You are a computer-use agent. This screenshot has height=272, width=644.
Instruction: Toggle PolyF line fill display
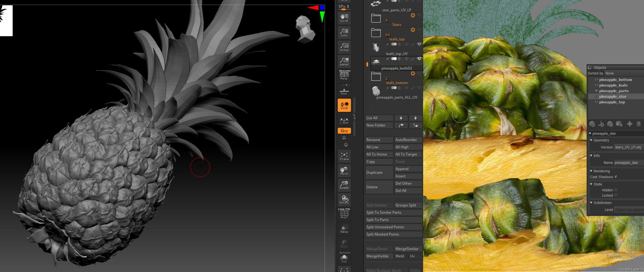[x=344, y=214]
